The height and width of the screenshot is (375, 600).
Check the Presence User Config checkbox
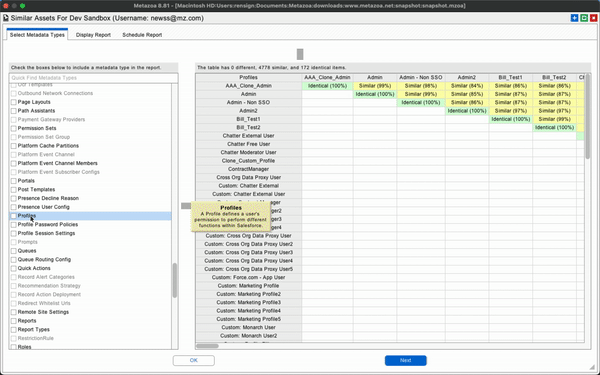(x=14, y=207)
